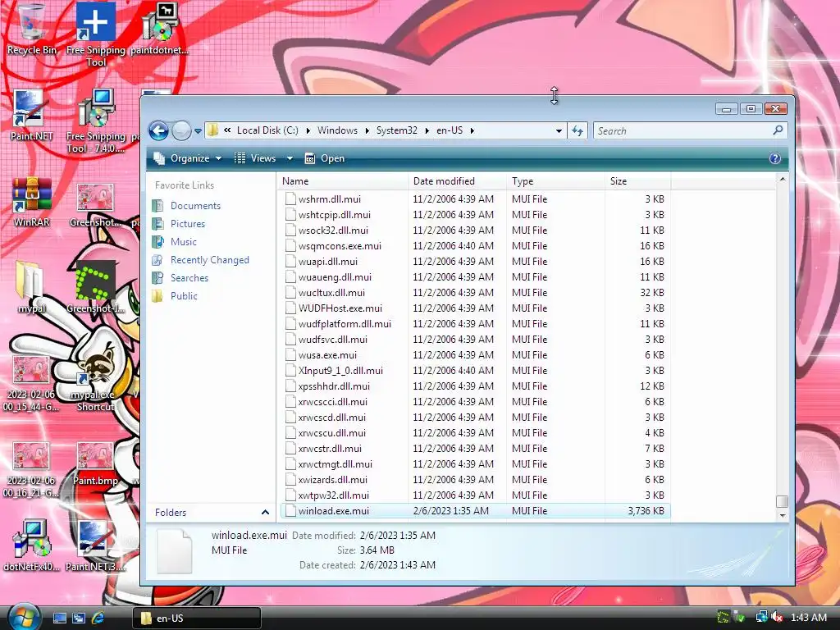Sort by Date modified column header

(457, 181)
